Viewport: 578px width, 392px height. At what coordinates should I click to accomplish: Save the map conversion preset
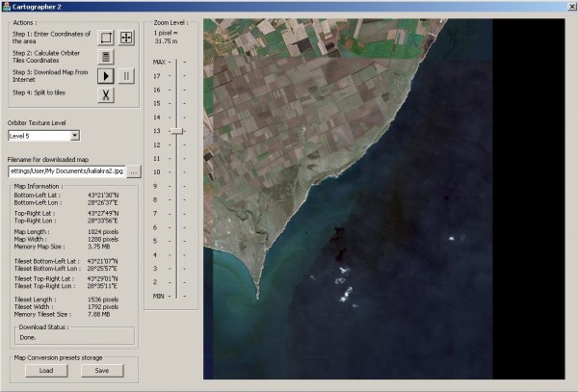tap(102, 370)
